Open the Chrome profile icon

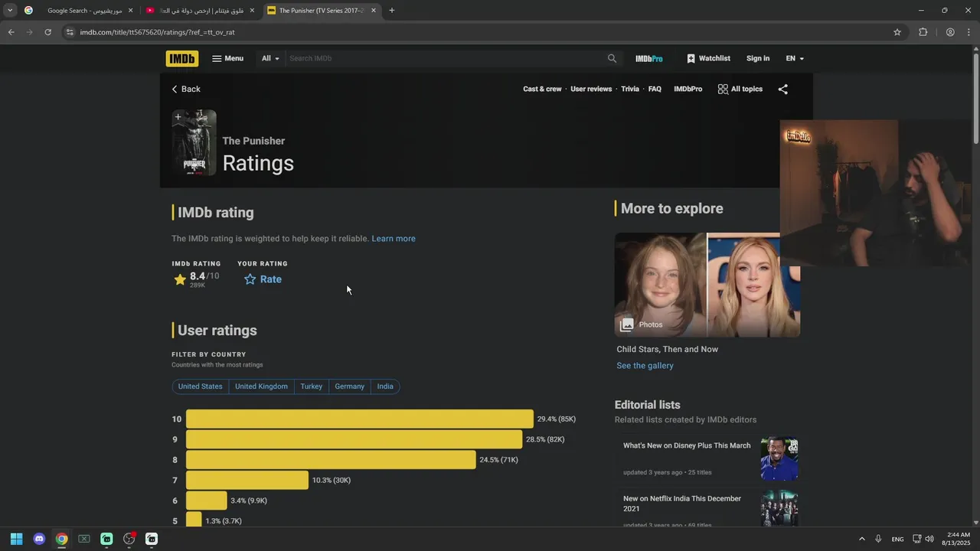coord(950,32)
